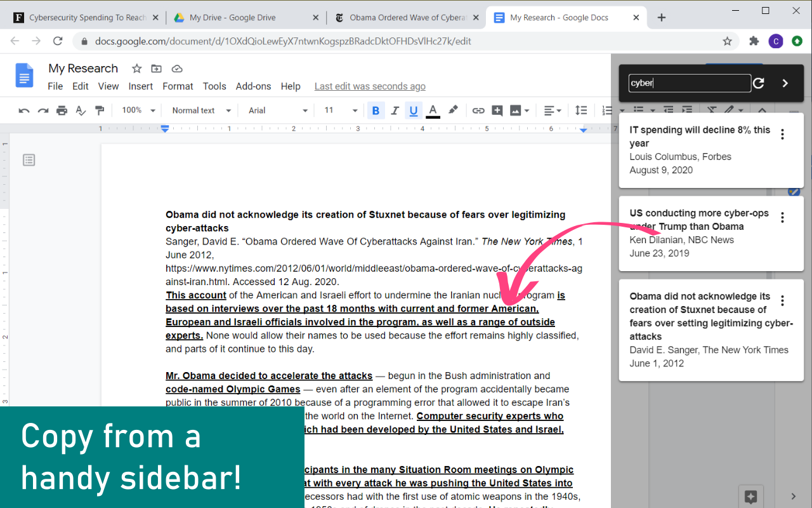This screenshot has height=508, width=812.
Task: Show the document outline icon
Action: pos(29,160)
